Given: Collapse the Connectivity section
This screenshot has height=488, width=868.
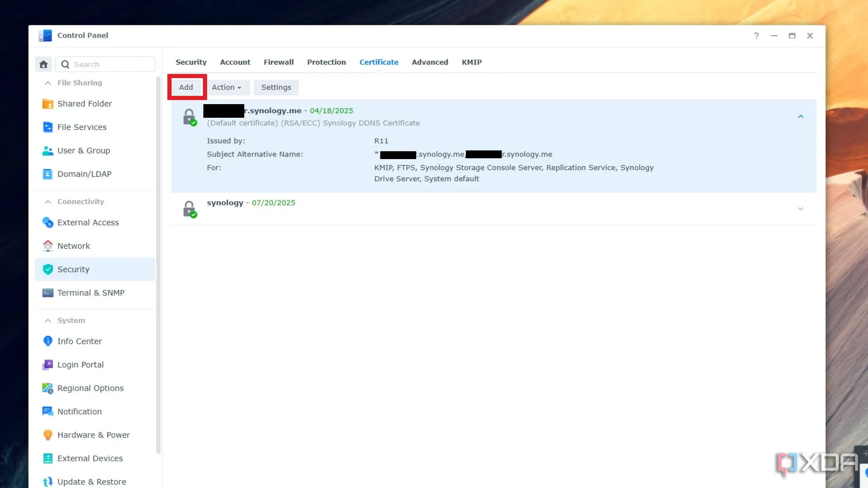Looking at the screenshot, I should (x=48, y=202).
